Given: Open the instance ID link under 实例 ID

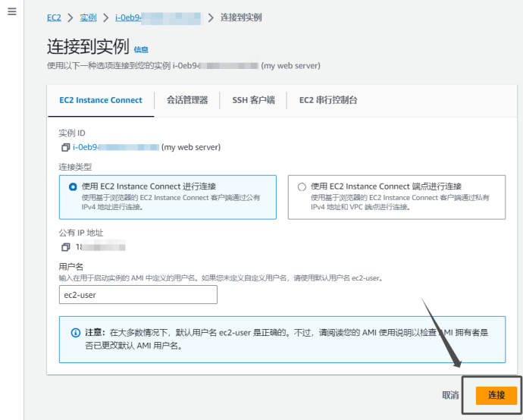Looking at the screenshot, I should (x=116, y=147).
